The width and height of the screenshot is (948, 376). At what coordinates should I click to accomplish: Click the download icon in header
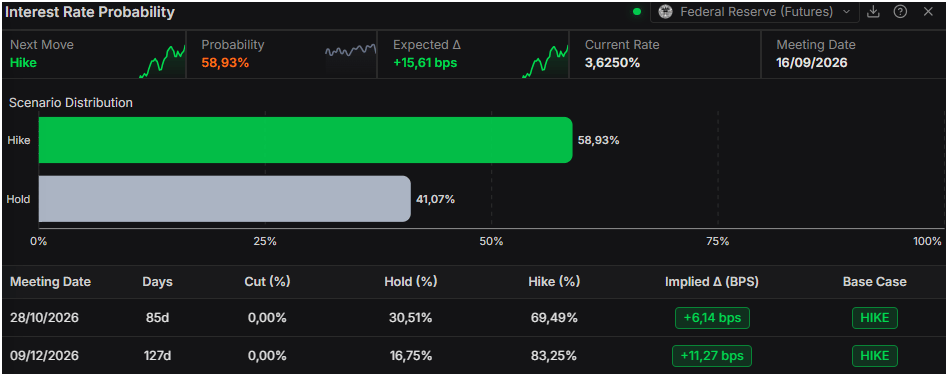click(872, 11)
